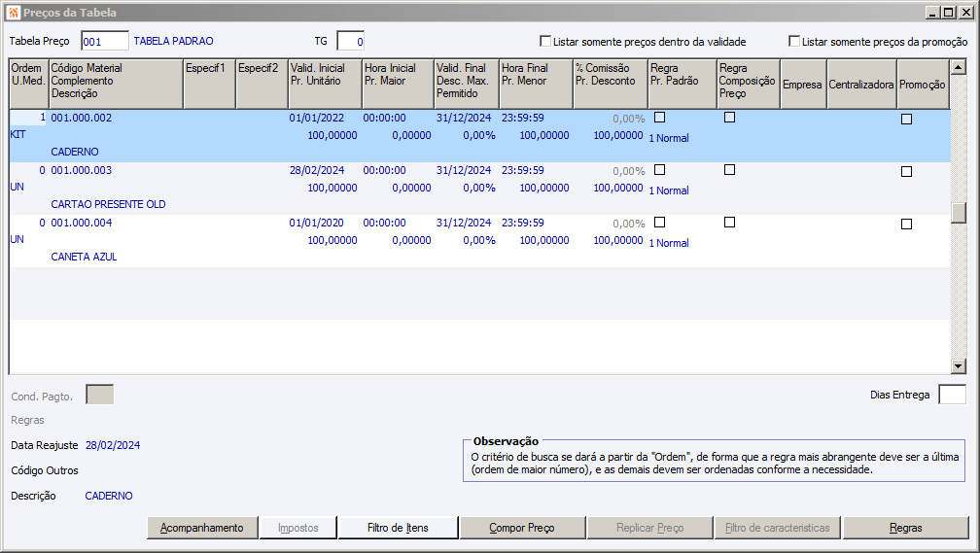Open the Acompanhamento button
This screenshot has height=553, width=980.
(x=202, y=528)
